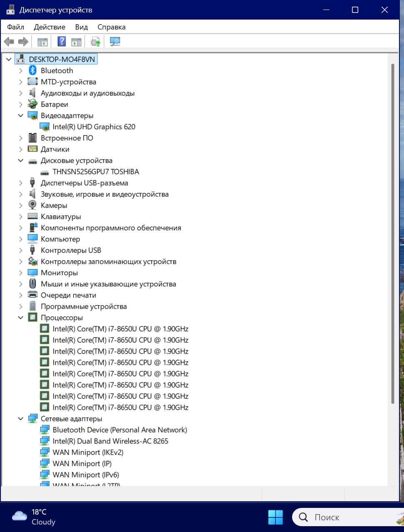The width and height of the screenshot is (404, 532).
Task: Expand the Bluetooth category chevron
Action: pos(20,71)
